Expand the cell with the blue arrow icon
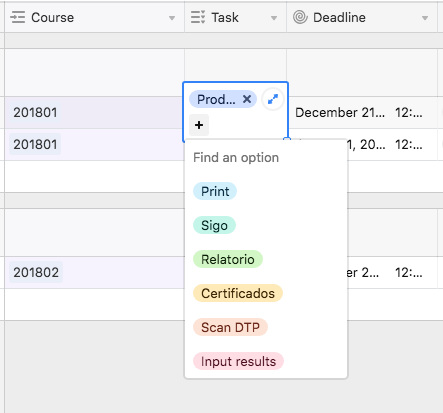Screen dimensions: 443x413 [x=273, y=99]
